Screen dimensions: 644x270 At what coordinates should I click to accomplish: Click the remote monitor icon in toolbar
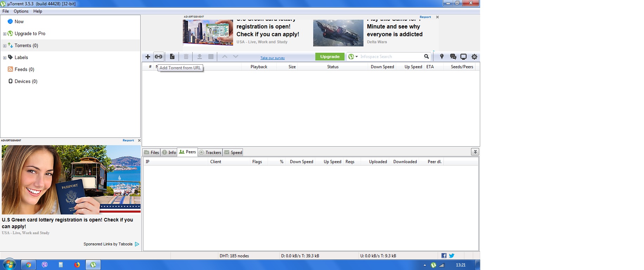pyautogui.click(x=464, y=57)
